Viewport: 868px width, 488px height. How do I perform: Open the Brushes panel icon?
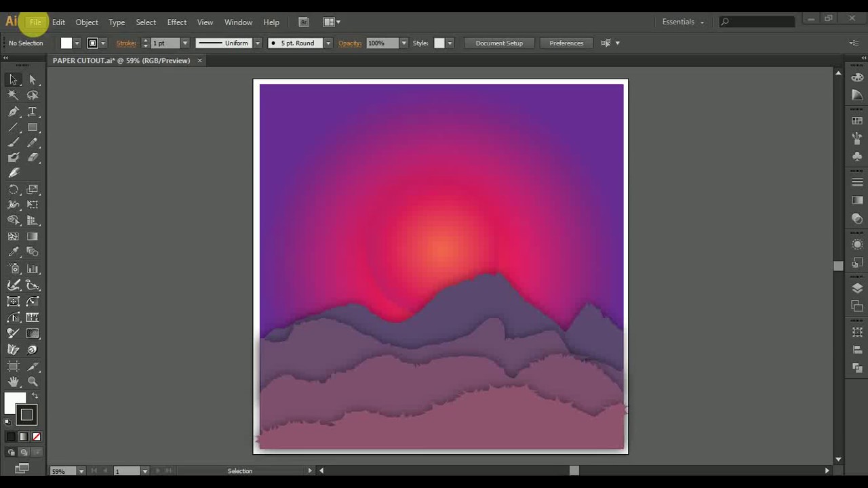pos(857,138)
